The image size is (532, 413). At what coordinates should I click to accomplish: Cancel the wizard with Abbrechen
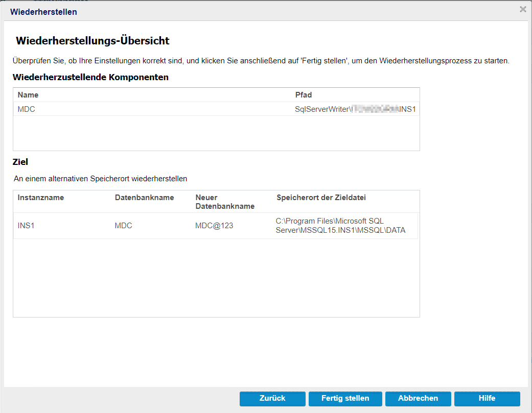(418, 398)
